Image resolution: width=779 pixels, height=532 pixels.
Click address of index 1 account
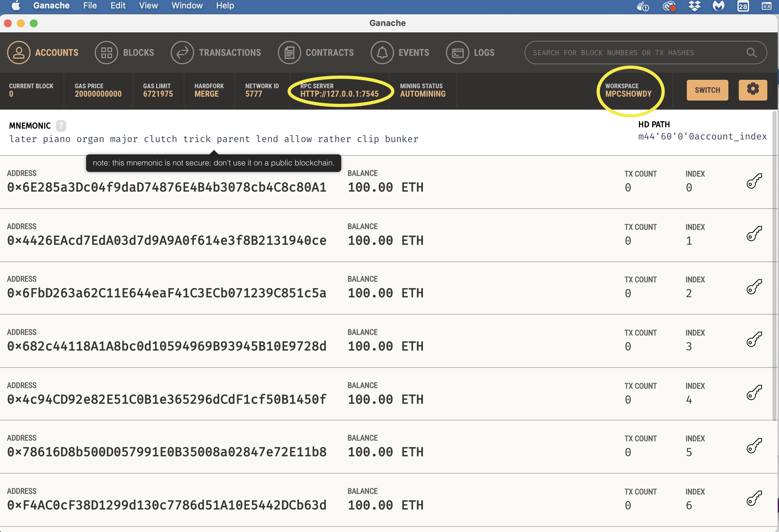coord(167,241)
